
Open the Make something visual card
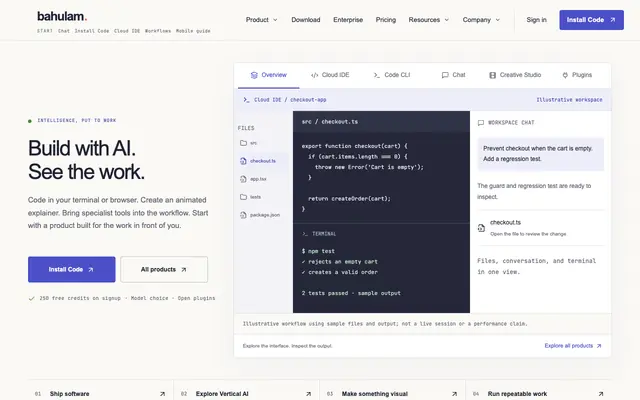pos(393,393)
